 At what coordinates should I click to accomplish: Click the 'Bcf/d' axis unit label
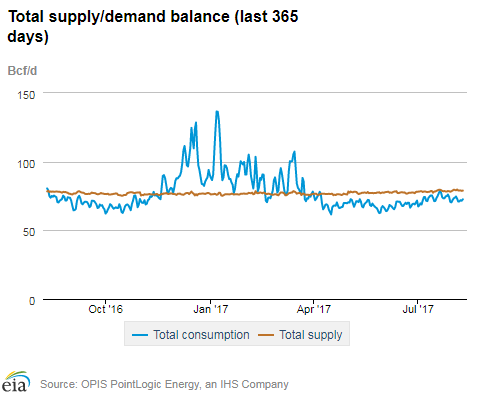tap(22, 71)
